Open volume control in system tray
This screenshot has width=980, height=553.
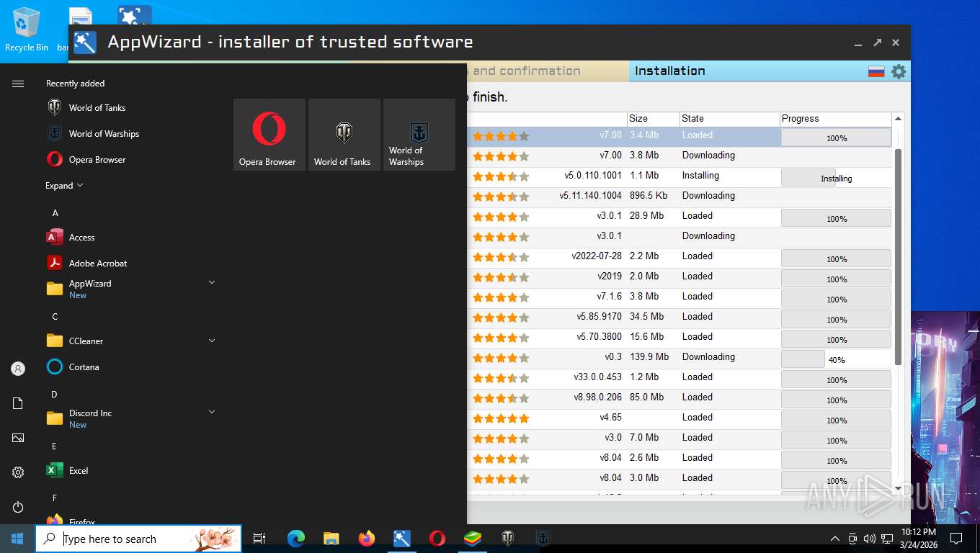point(870,539)
